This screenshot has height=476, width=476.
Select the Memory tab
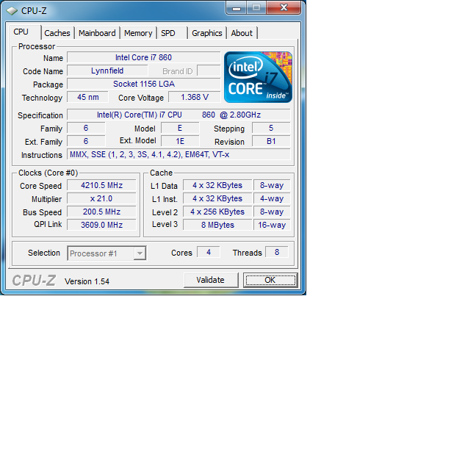pos(138,33)
